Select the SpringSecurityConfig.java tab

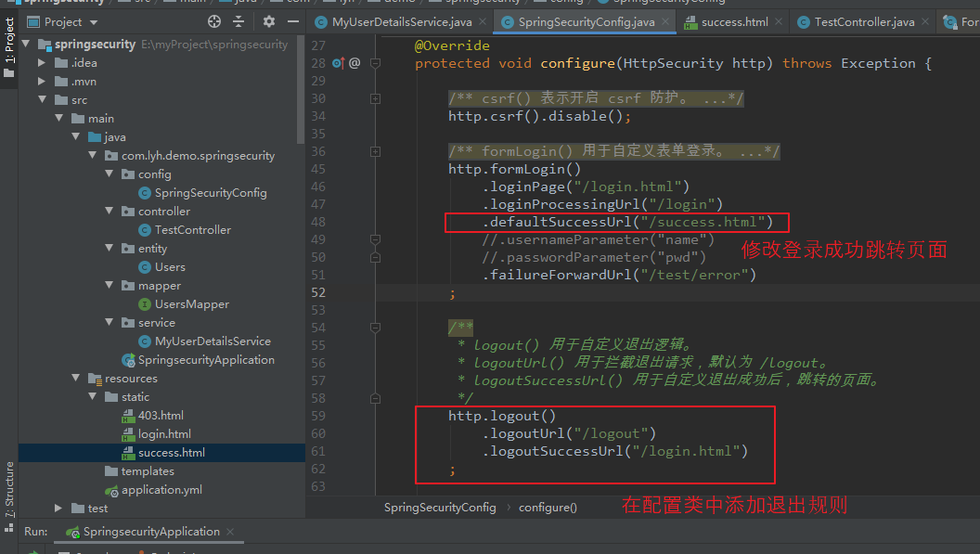point(587,22)
